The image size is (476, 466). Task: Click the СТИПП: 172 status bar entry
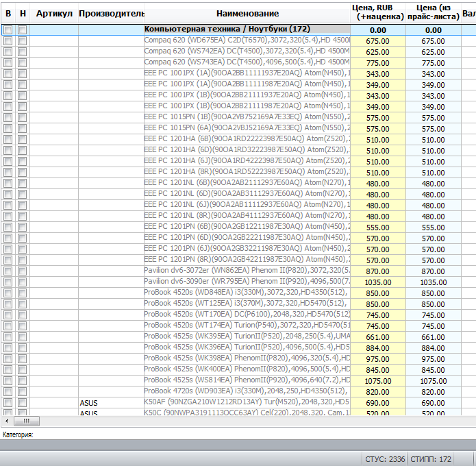click(x=431, y=459)
